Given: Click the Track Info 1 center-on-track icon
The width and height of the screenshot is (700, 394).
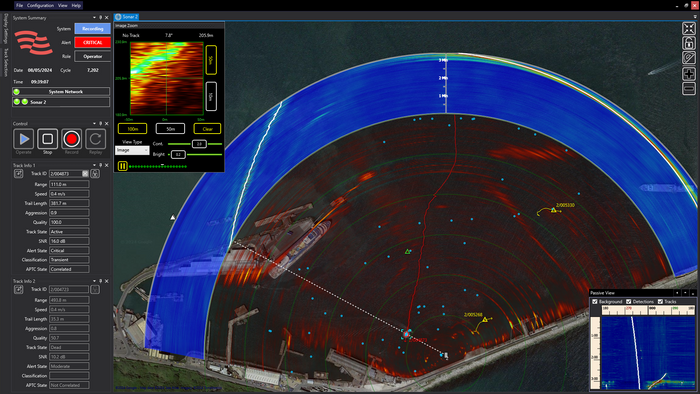Looking at the screenshot, I should (95, 174).
